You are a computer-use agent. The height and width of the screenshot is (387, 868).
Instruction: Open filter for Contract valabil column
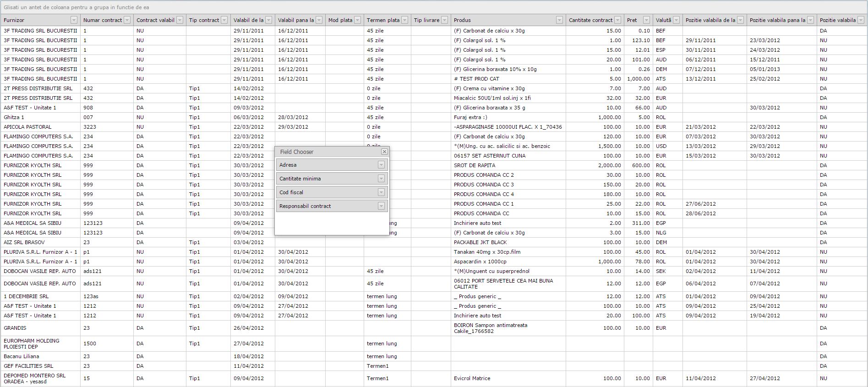[x=180, y=20]
